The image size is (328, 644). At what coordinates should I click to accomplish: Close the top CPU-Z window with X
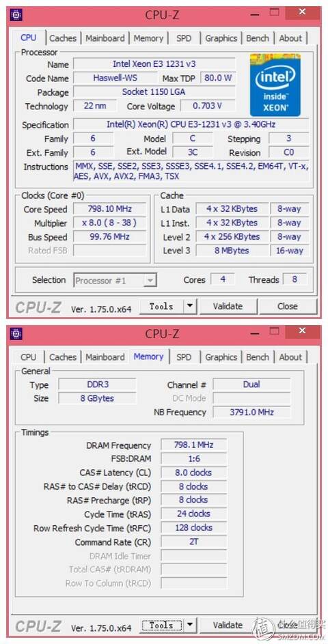pos(303,12)
